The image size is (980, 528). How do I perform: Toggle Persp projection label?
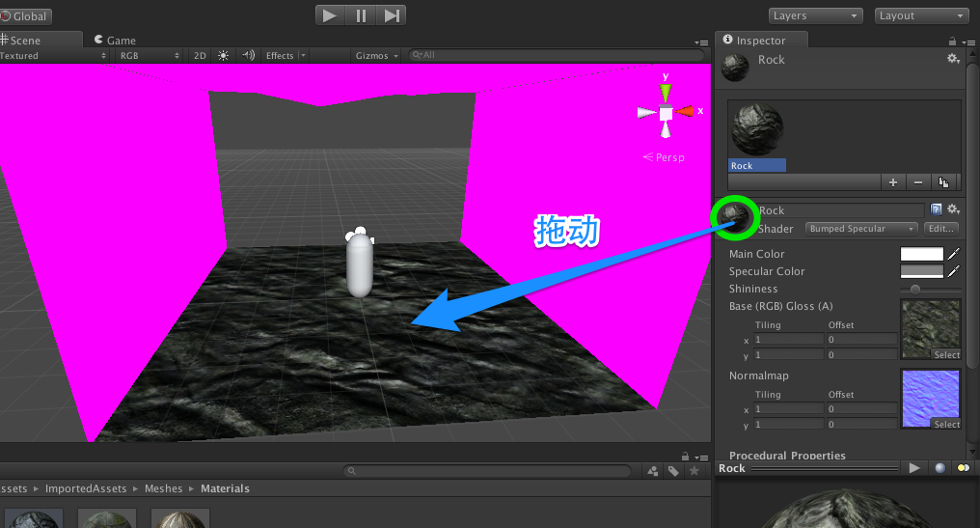(664, 157)
